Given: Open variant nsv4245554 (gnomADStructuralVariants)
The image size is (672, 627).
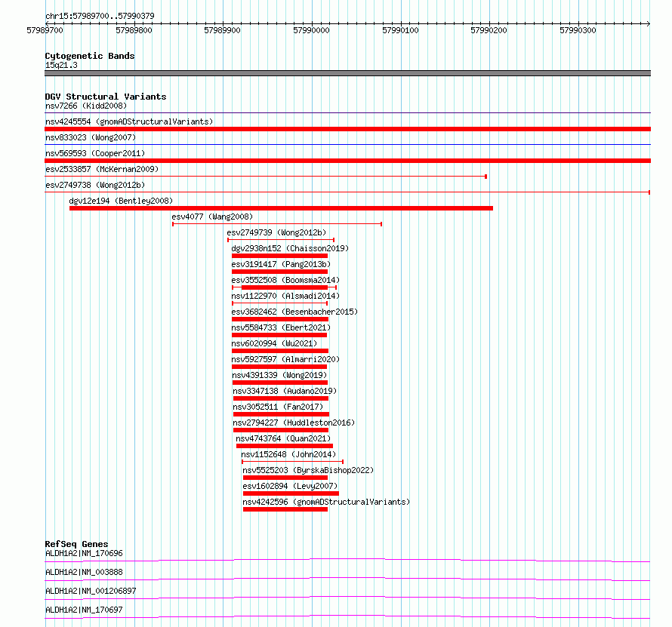Looking at the screenshot, I should coord(129,121).
